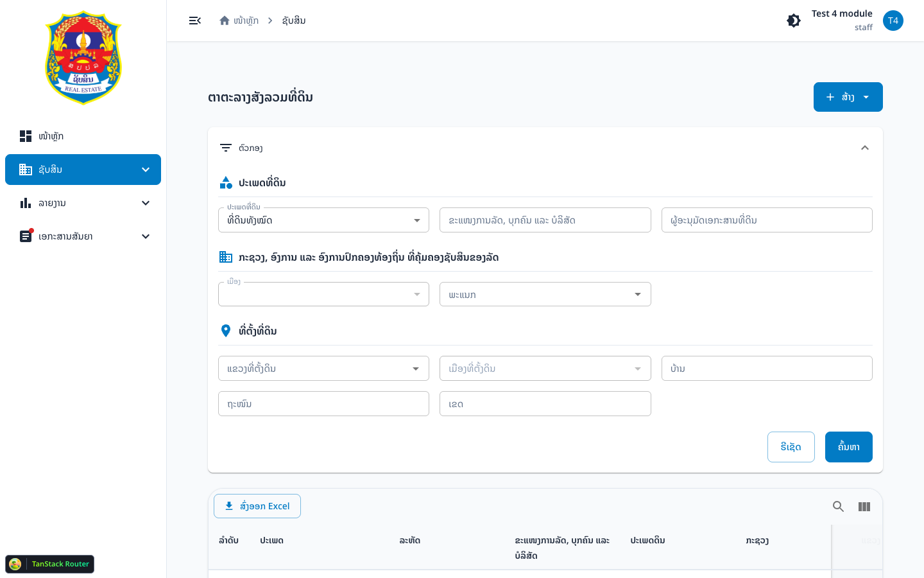Select ເອກະສານສັນຍາ sidebar menu item
The height and width of the screenshot is (578, 924).
[x=83, y=236]
